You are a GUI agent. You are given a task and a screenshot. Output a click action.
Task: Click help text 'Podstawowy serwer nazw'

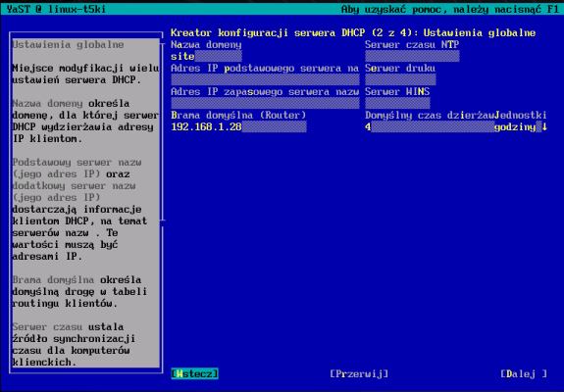[77, 162]
